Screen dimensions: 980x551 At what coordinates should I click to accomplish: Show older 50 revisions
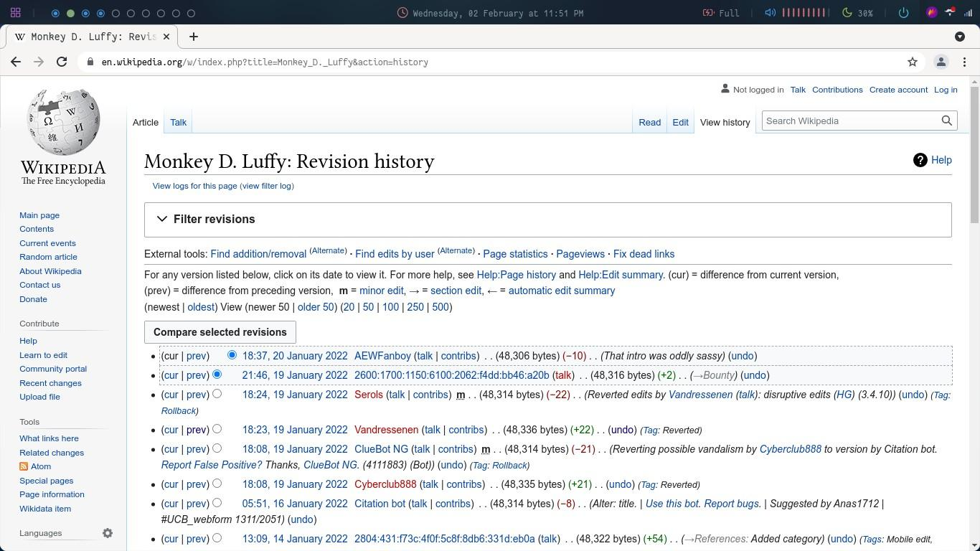[x=316, y=307]
